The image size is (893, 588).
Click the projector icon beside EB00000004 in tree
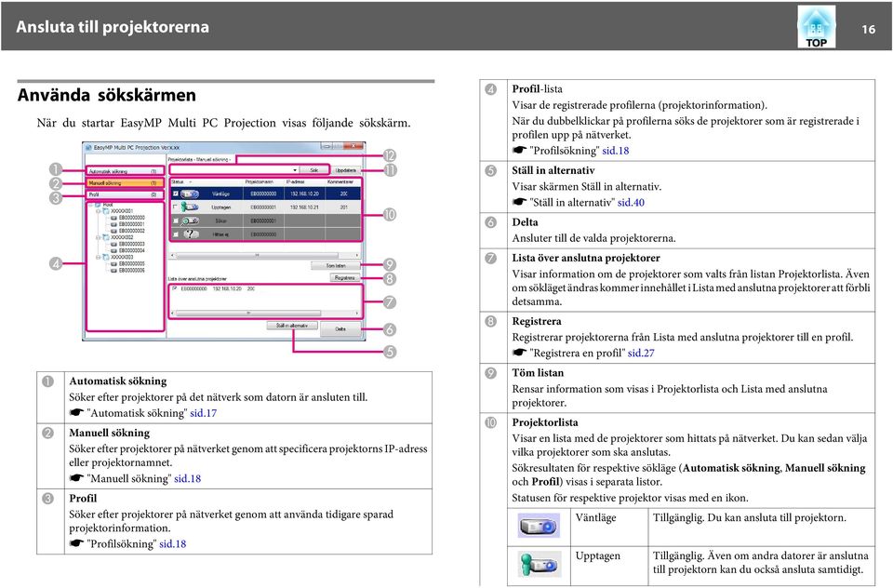point(113,250)
